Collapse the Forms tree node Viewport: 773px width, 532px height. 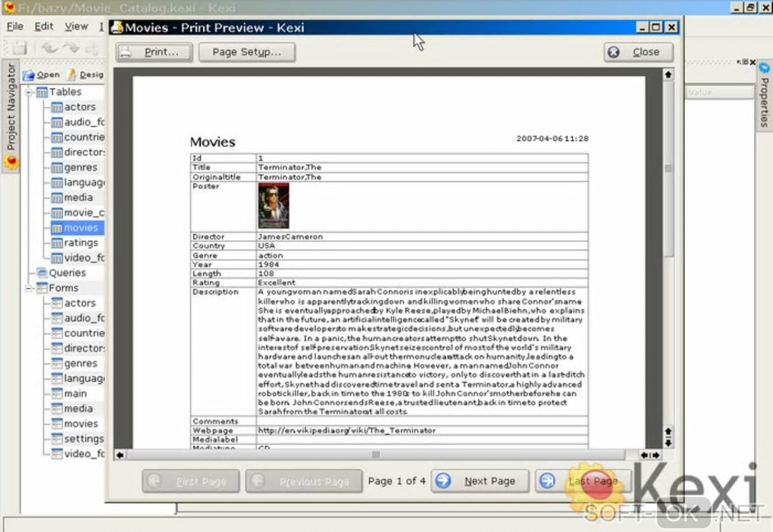point(29,288)
